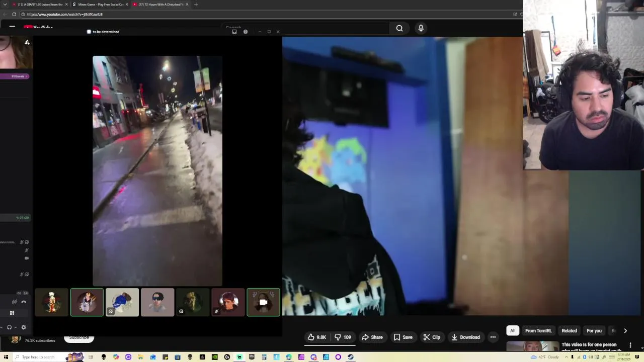
Task: Disconnect call with hang-up phone icon
Action: (24, 302)
